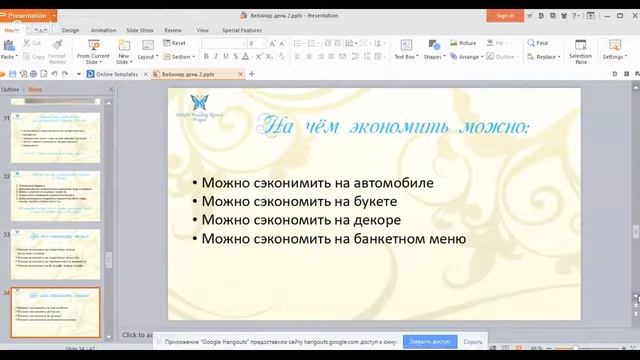Decrease font size with smaller A
The height and width of the screenshot is (360, 640).
pos(282,43)
